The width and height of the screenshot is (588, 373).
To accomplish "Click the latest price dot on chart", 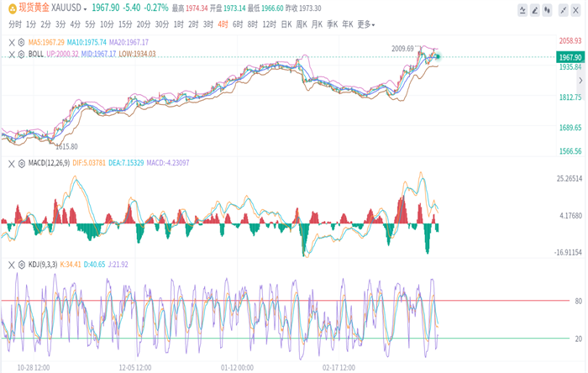I will 438,57.
